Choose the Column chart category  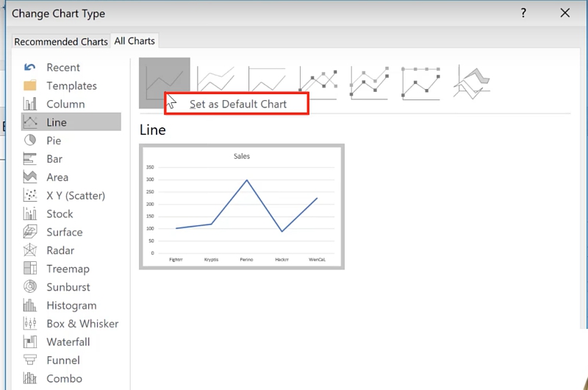pyautogui.click(x=65, y=104)
